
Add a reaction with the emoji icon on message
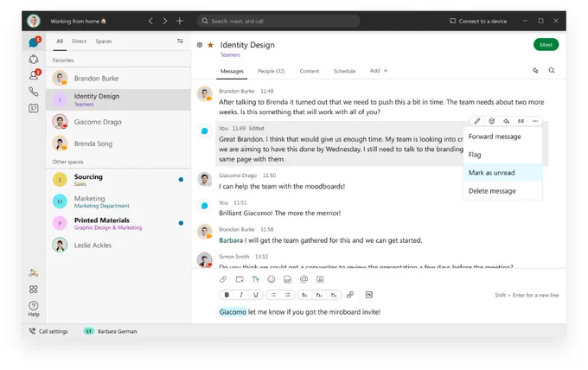(492, 121)
